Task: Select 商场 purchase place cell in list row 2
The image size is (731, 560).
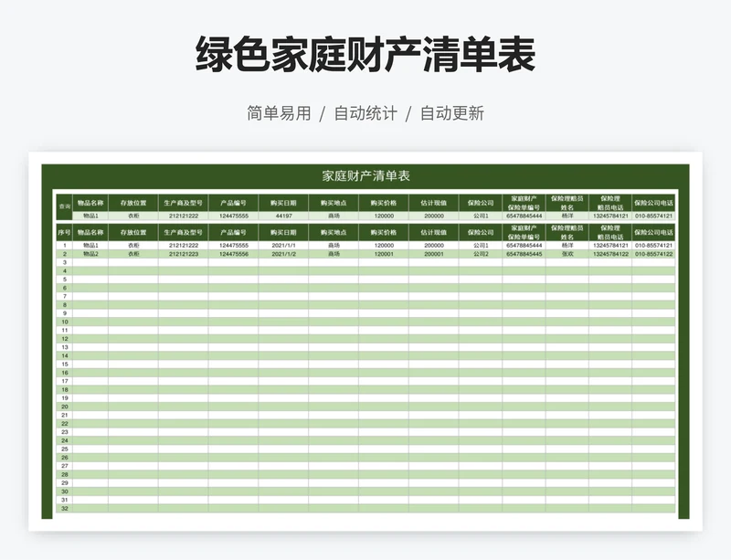Action: [334, 254]
